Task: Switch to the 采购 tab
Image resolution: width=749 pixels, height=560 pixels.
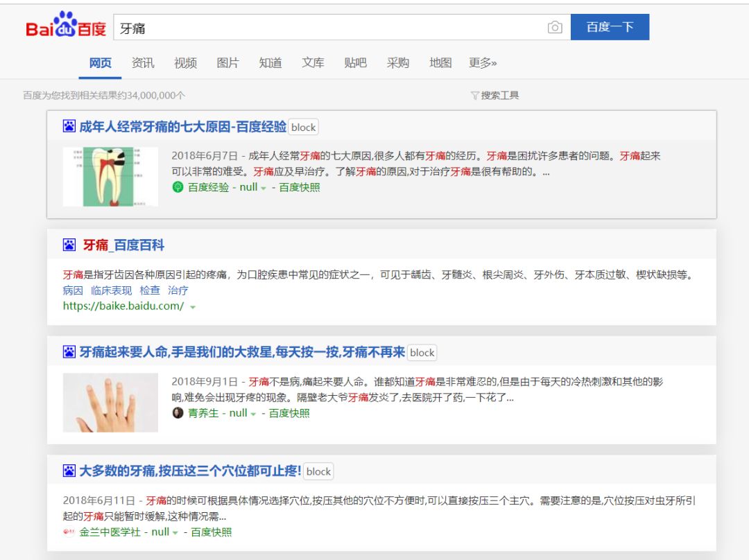Action: [398, 63]
